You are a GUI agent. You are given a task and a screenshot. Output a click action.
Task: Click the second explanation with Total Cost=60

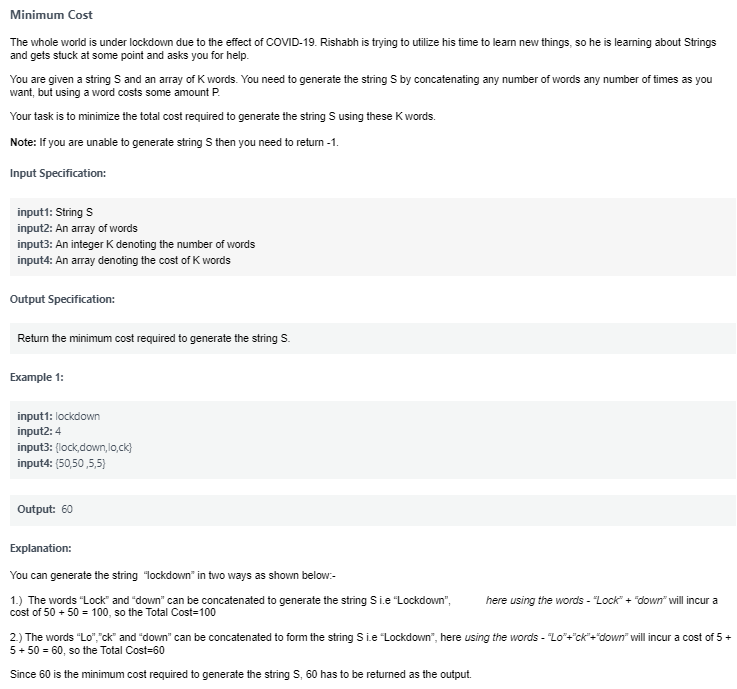(x=370, y=644)
